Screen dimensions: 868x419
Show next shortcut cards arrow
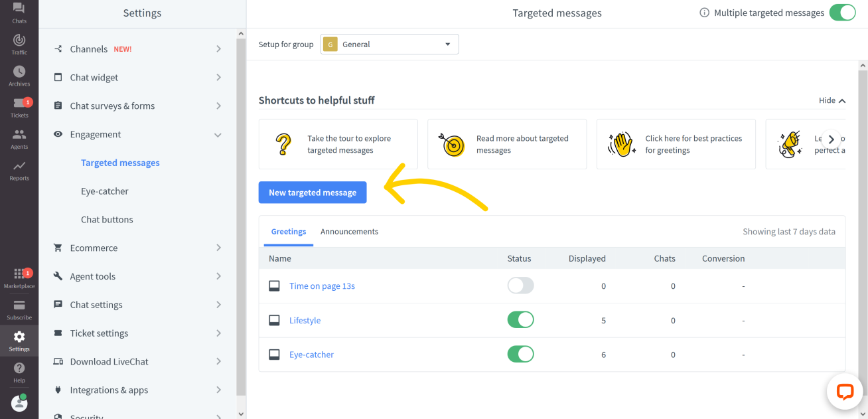(832, 140)
